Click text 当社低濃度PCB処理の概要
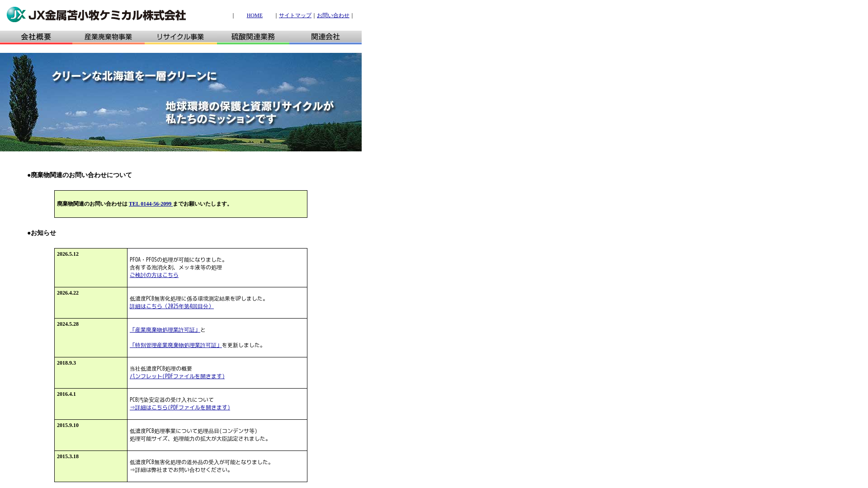This screenshot has height=488, width=868. tap(161, 369)
